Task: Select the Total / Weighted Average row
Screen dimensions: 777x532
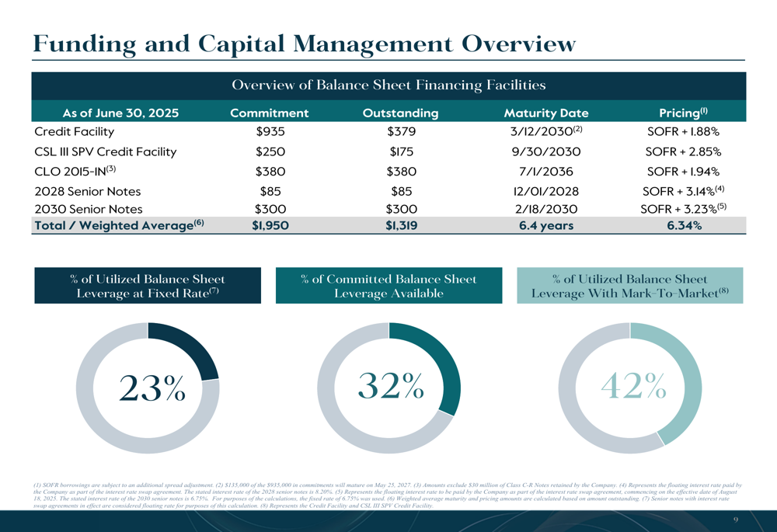Action: 388,225
